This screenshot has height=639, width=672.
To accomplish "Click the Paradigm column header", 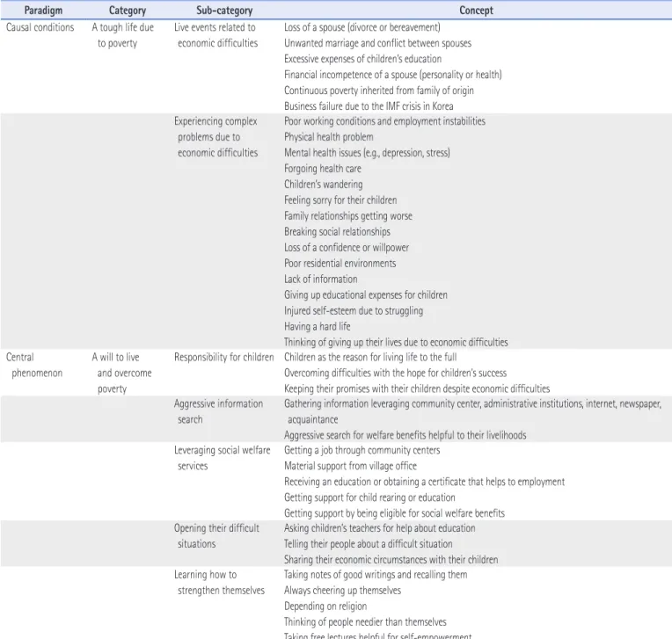I will tap(43, 11).
